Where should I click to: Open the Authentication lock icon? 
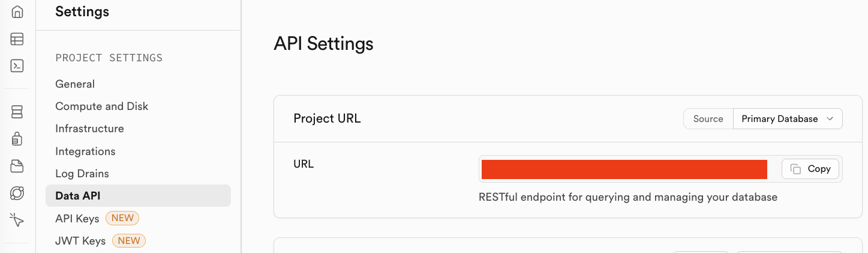click(x=17, y=139)
